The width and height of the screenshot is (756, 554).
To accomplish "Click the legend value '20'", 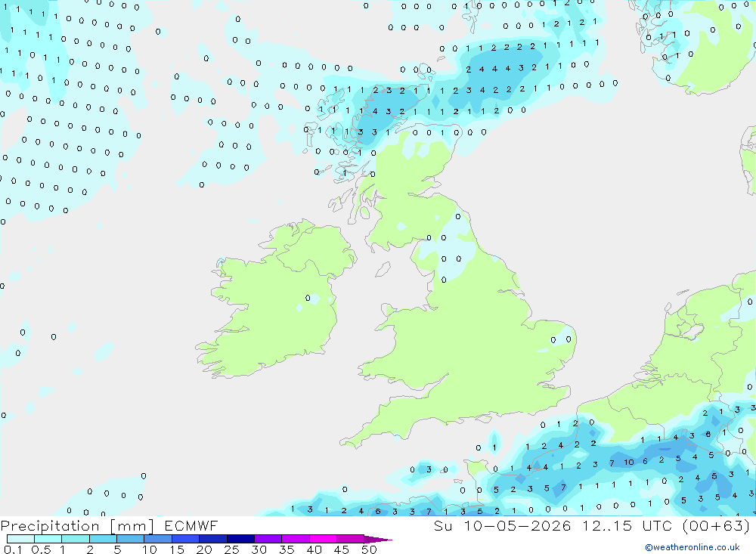I will [x=204, y=549].
